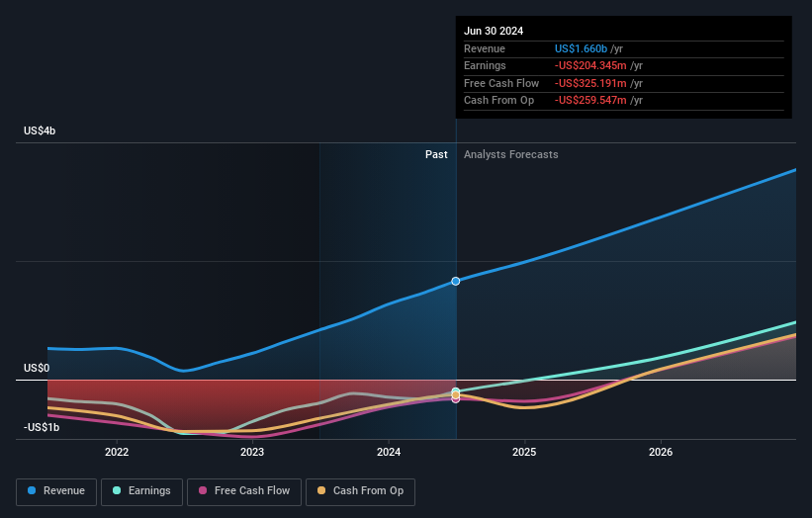Click the Cash From Op label in tooltip

(x=498, y=101)
